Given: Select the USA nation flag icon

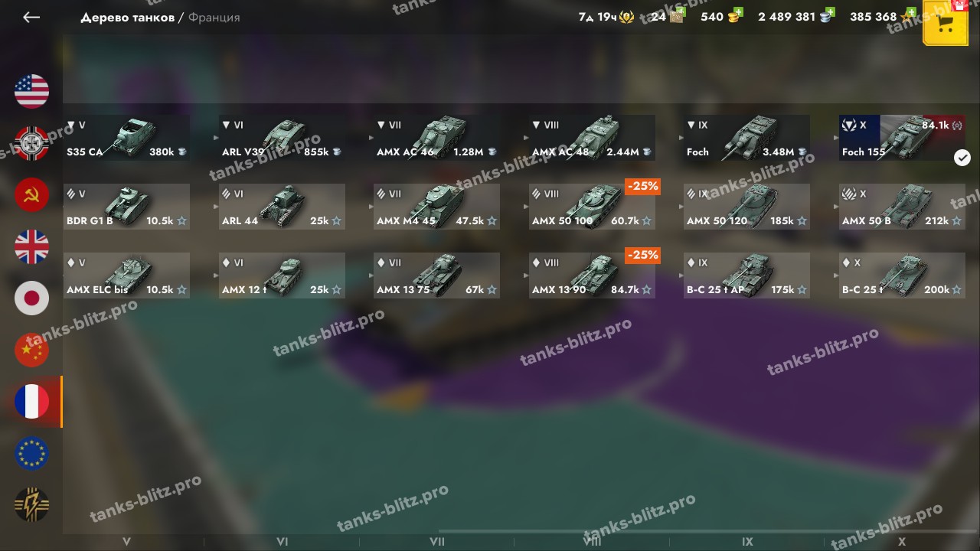Looking at the screenshot, I should pyautogui.click(x=31, y=91).
